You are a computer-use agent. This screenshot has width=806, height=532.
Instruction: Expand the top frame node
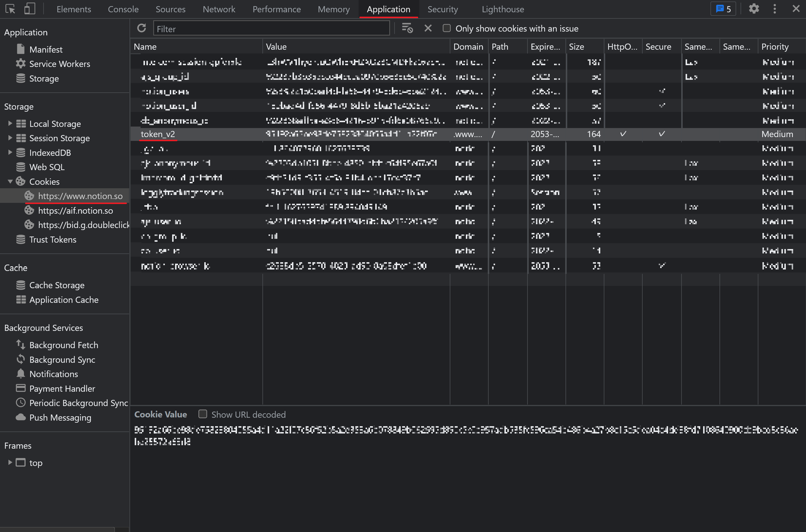coord(10,462)
